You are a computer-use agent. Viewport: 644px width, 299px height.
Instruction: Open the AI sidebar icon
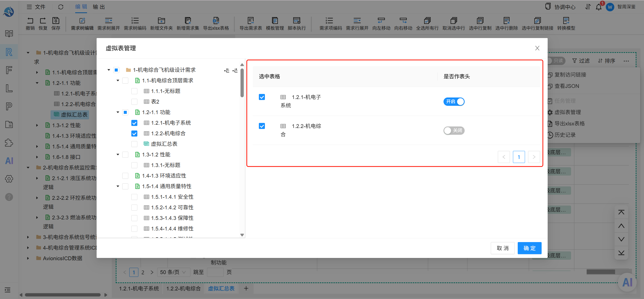(x=9, y=161)
